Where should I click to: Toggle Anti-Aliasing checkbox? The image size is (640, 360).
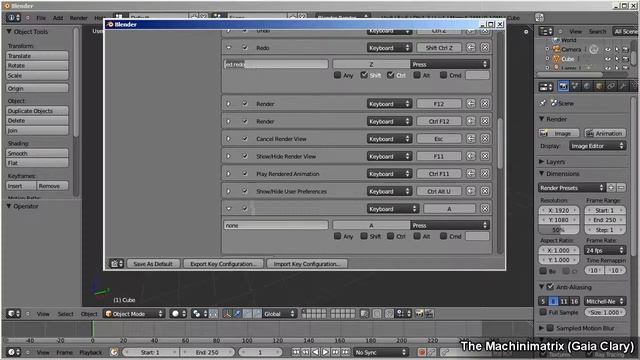(x=550, y=287)
